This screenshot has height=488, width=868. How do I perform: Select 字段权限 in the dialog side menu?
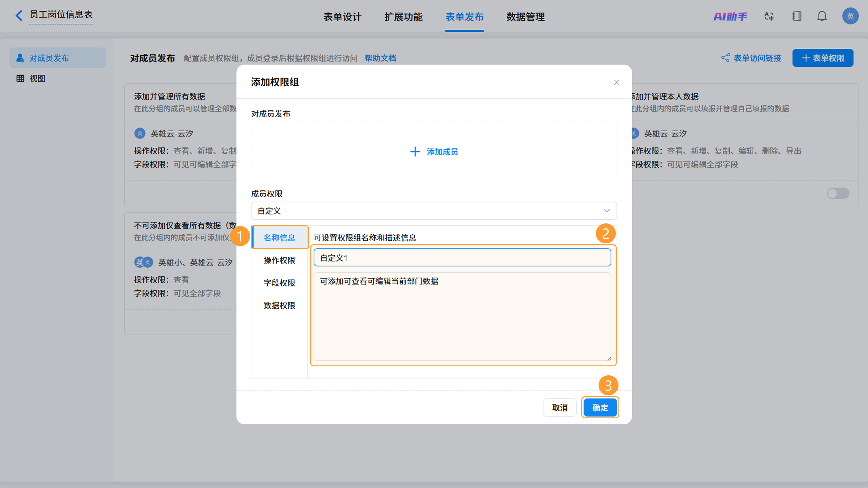point(279,283)
